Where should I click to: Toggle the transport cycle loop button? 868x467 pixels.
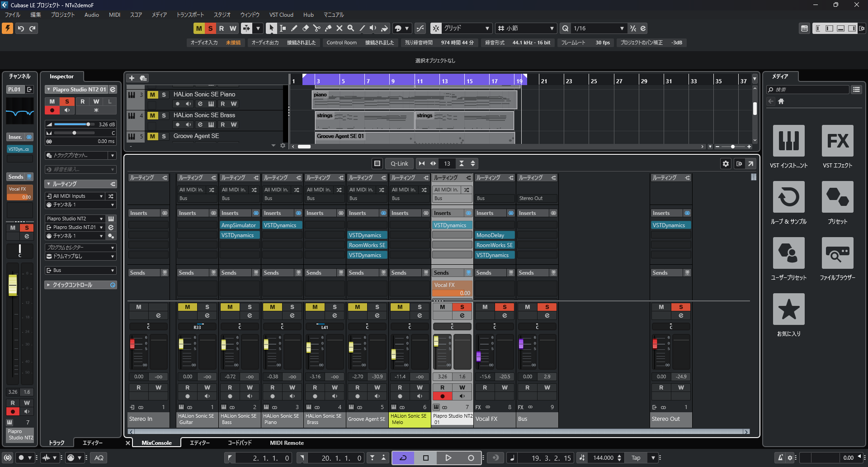coord(403,458)
